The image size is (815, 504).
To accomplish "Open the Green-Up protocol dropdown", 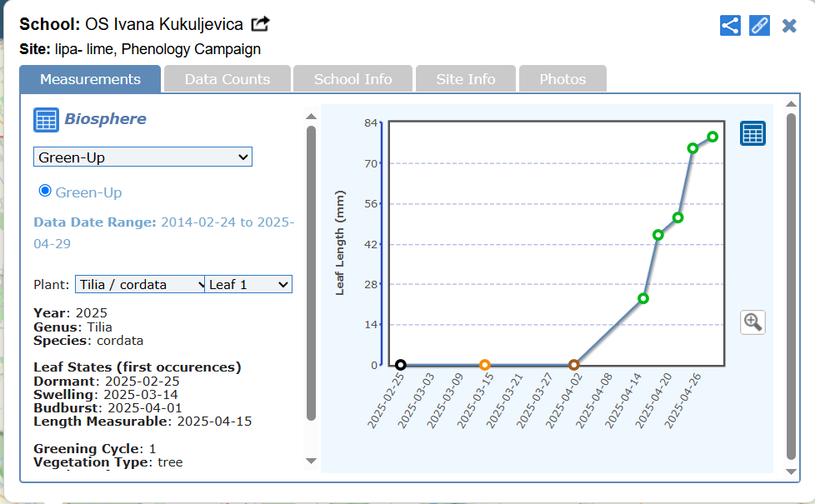I will pos(142,157).
